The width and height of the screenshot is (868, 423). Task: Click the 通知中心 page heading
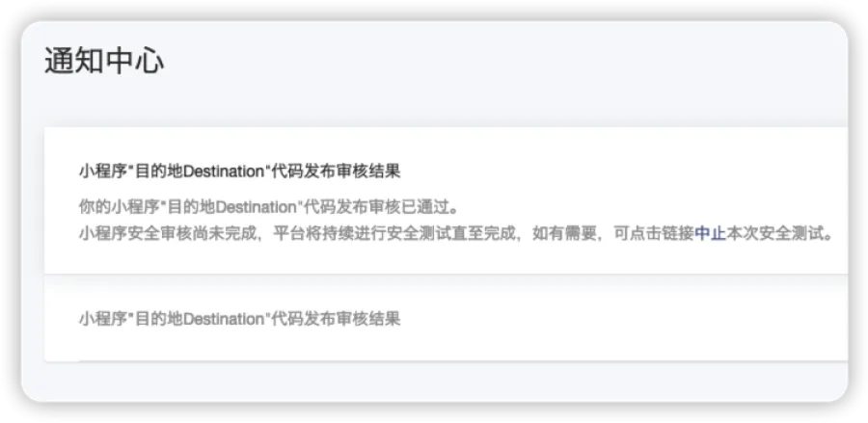104,61
